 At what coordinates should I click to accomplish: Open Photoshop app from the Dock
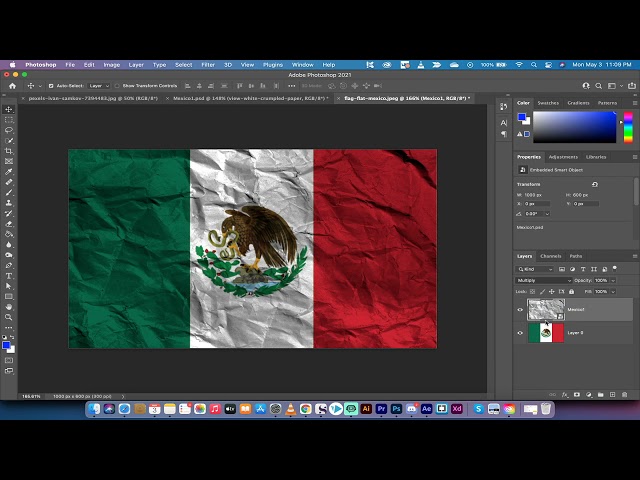click(396, 409)
